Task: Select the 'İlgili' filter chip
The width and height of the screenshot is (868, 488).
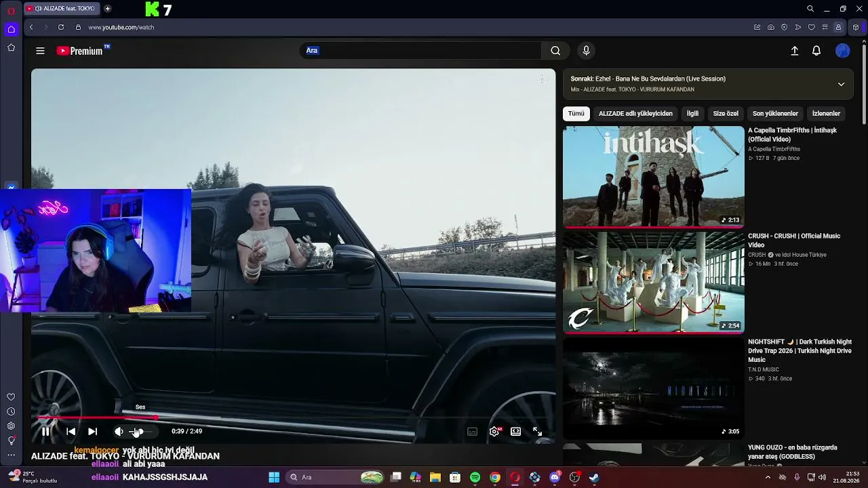Action: pyautogui.click(x=692, y=114)
